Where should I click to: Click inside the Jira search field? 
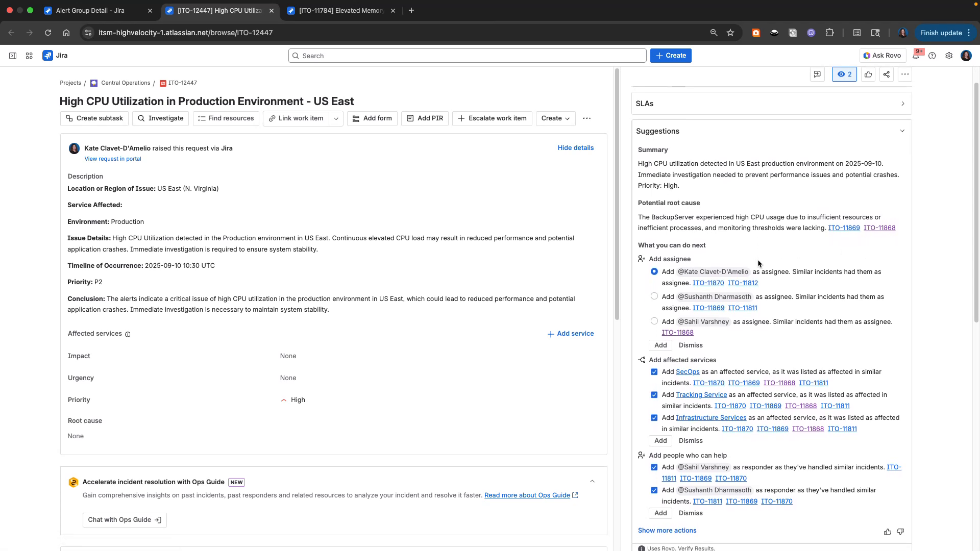coord(466,56)
